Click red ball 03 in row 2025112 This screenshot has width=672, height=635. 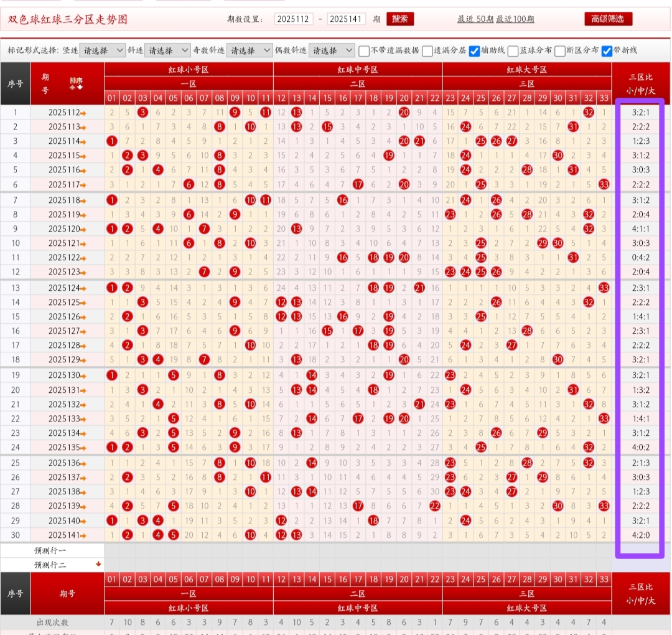(x=142, y=112)
